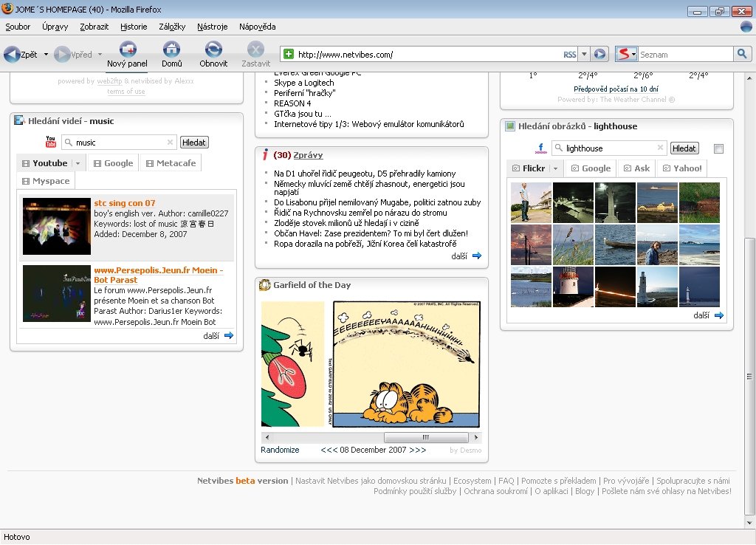
Task: Open the Nástroje menu
Action: pos(212,27)
